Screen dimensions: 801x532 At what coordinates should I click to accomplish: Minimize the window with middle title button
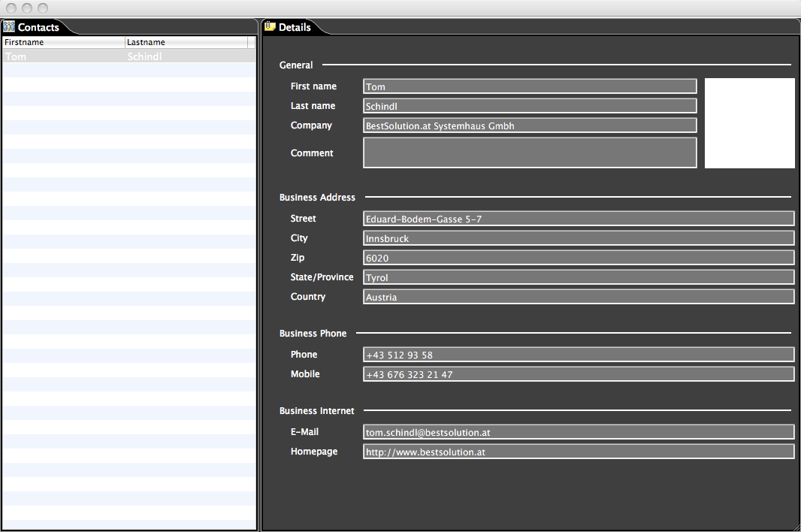coord(27,8)
